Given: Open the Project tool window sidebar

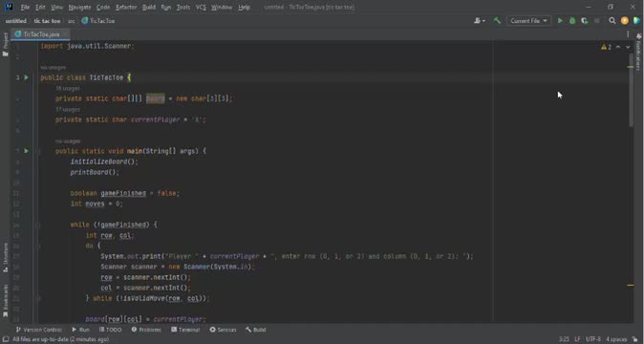Looking at the screenshot, I should (6, 44).
